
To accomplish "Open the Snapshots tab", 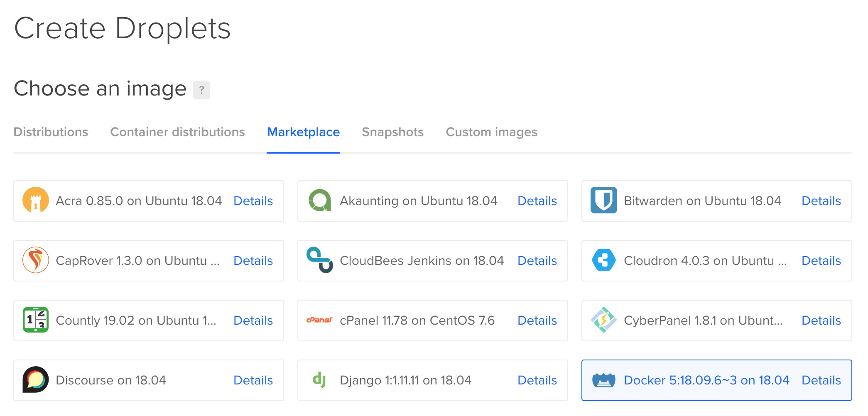I will click(x=392, y=132).
